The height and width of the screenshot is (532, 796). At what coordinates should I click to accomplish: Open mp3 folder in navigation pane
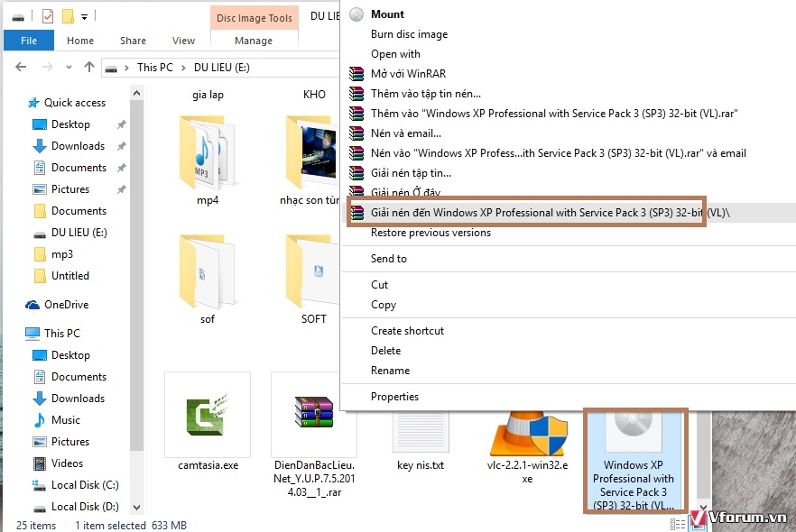point(62,254)
